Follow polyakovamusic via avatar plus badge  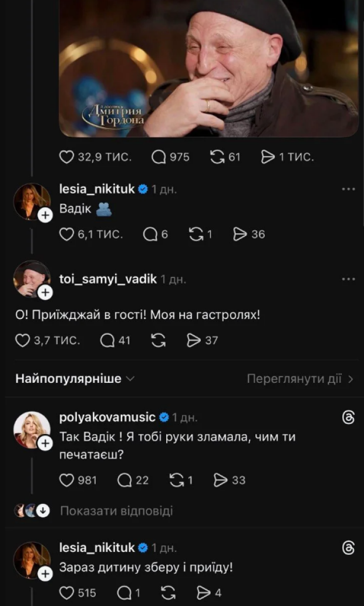45,445
